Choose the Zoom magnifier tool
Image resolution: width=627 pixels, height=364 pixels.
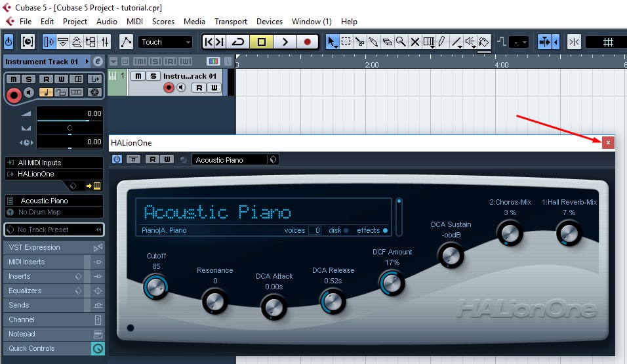tap(401, 41)
